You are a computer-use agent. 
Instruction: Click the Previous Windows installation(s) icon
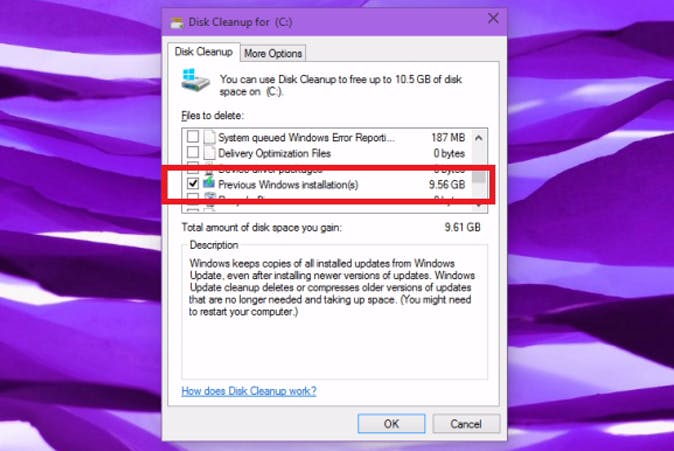coord(209,183)
